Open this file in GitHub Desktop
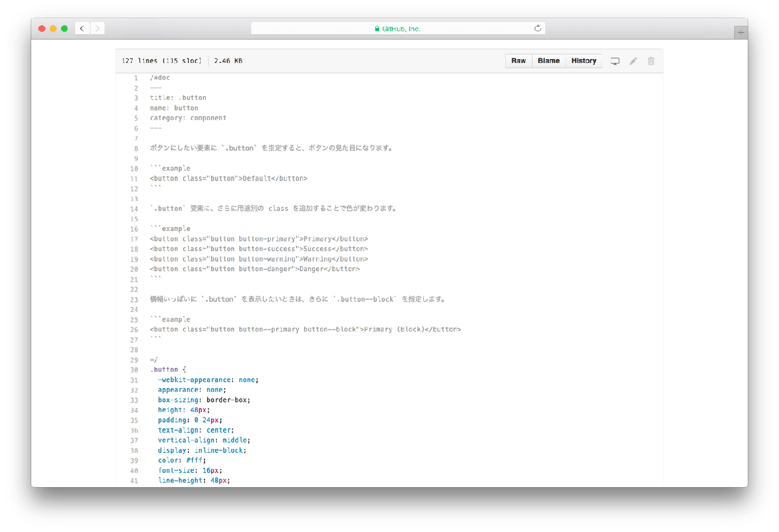Viewport: 779px width, 532px height. (615, 61)
